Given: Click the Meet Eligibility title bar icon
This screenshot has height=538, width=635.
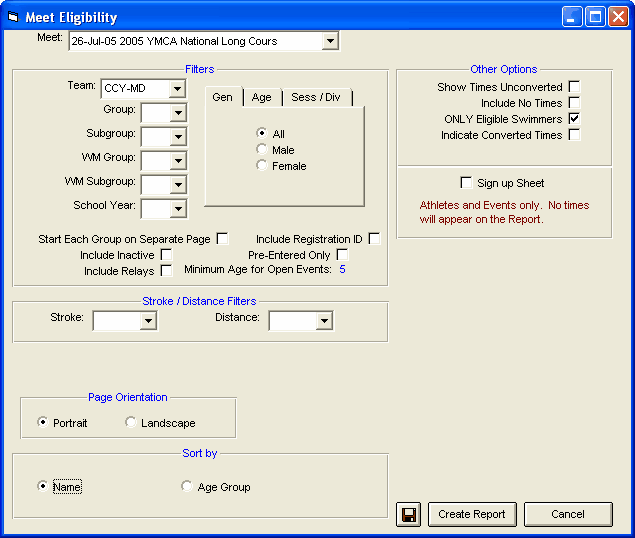Looking at the screenshot, I should pyautogui.click(x=13, y=17).
